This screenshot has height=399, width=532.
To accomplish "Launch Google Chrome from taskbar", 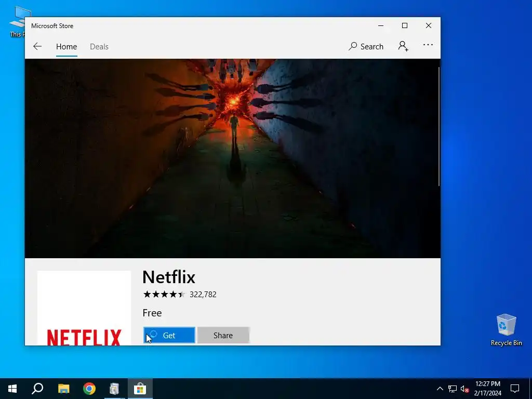I will (89, 389).
